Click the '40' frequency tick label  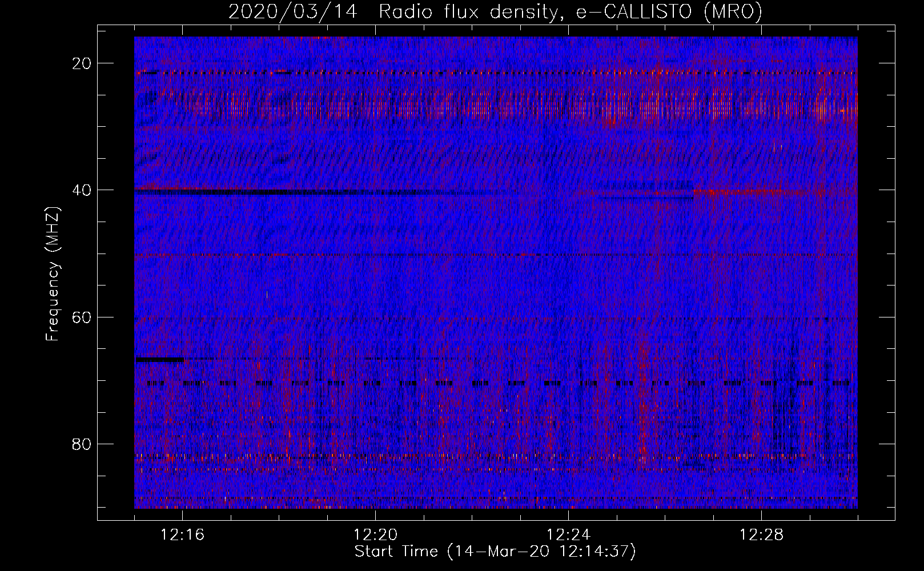pyautogui.click(x=82, y=190)
